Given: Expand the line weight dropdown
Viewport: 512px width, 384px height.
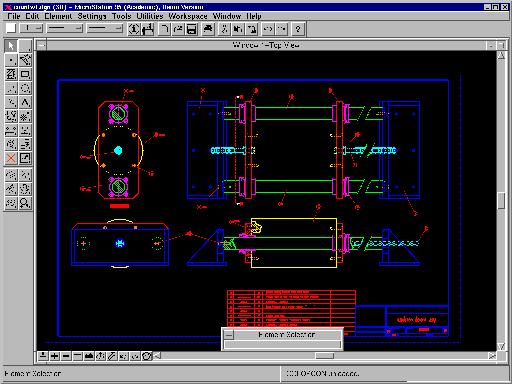Looking at the screenshot, I should (x=105, y=29).
